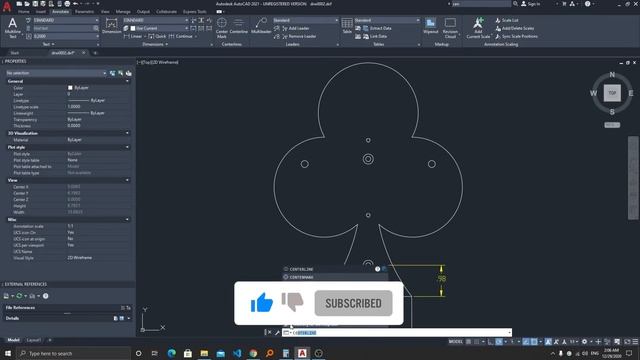Open the Autodesk App Store cart icon
The image size is (640, 360).
[564, 4]
